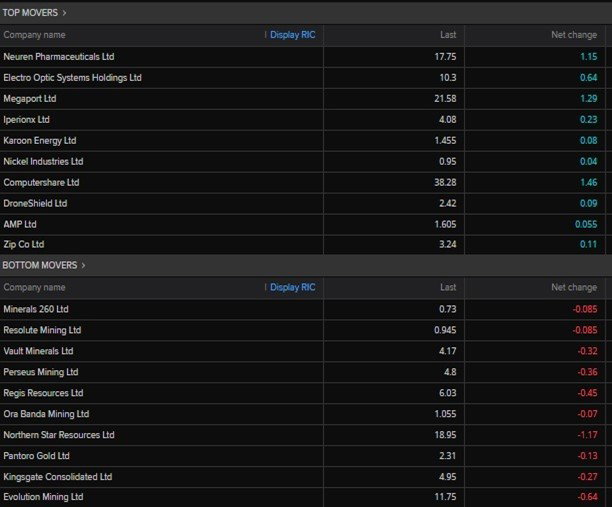Screen dimensions: 612x507
Task: Select AMP Ltd company name
Action: pos(20,224)
